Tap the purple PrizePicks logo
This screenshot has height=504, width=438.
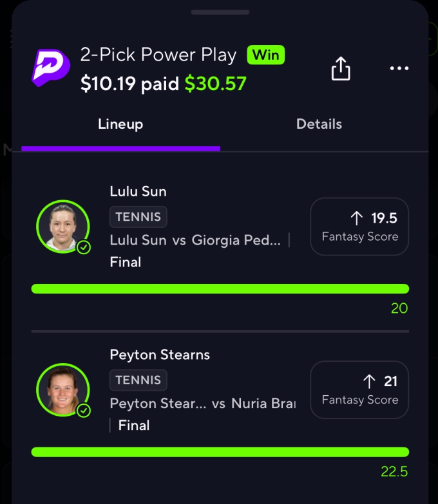tap(50, 68)
